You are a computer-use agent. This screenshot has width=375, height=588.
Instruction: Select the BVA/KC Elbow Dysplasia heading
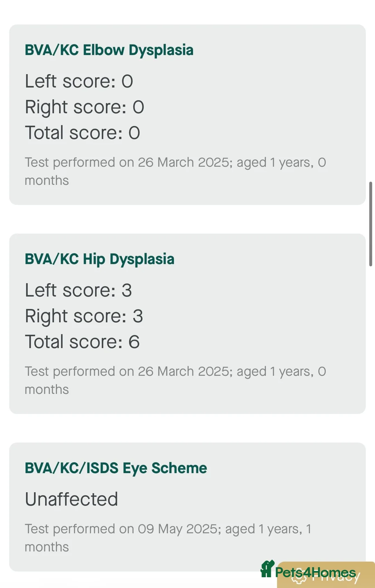point(109,50)
